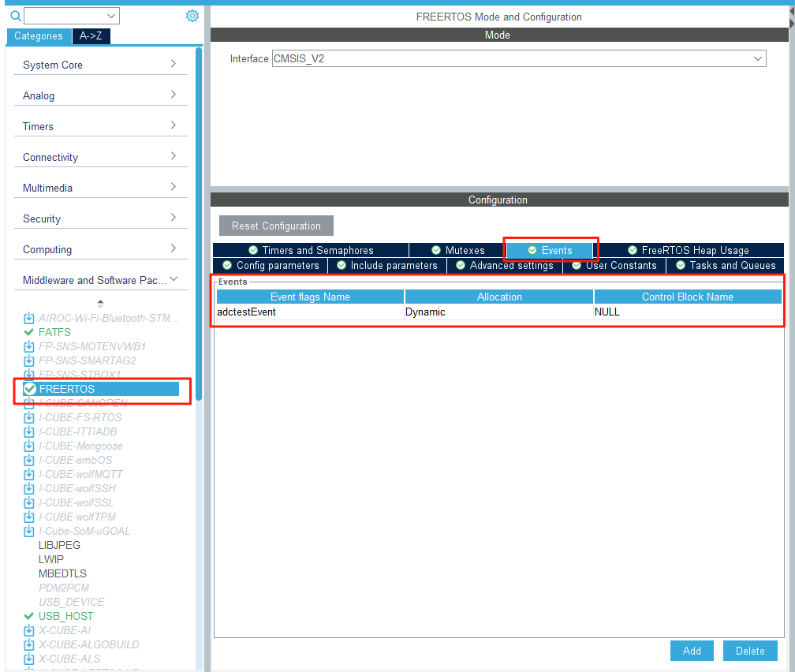The height and width of the screenshot is (672, 795).
Task: Click the green check icon beside FREERTOS
Action: click(x=30, y=389)
